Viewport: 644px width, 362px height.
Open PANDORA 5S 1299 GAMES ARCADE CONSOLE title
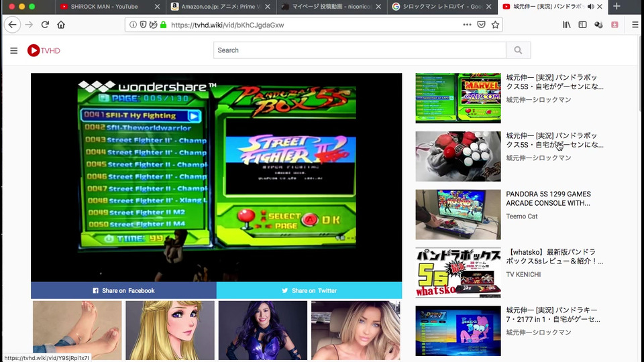point(548,198)
